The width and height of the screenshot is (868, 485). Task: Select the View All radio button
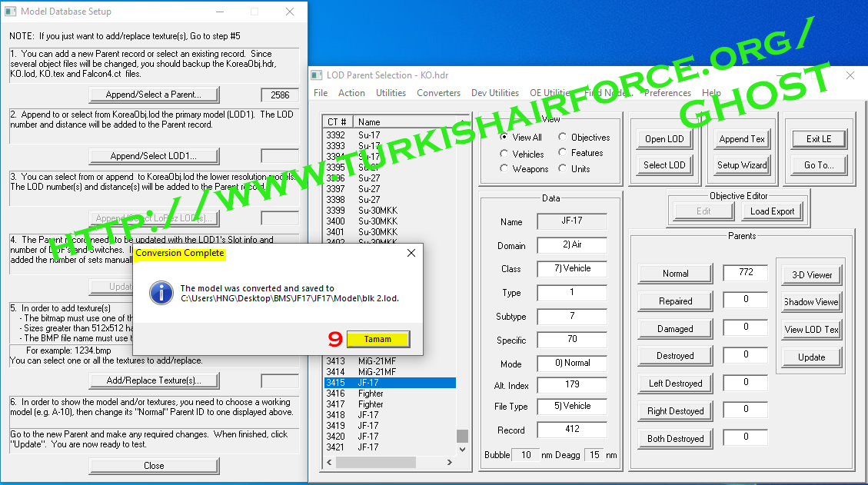point(504,138)
